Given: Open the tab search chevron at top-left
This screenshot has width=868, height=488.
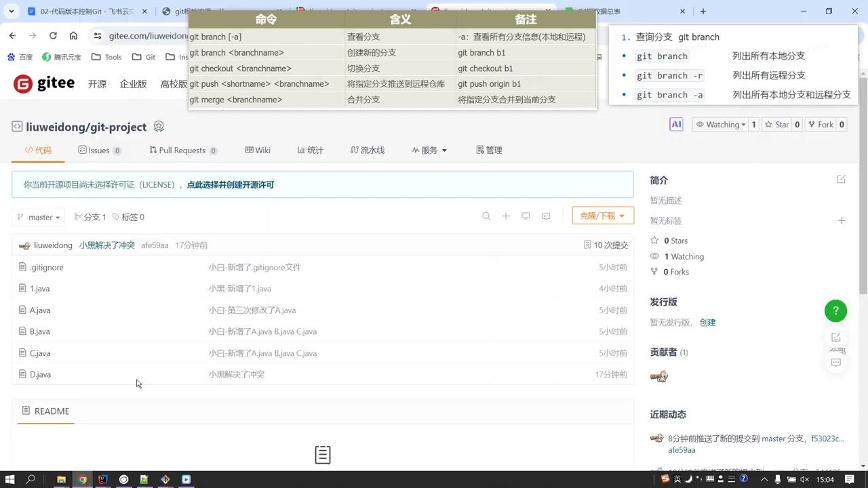Looking at the screenshot, I should 11,12.
